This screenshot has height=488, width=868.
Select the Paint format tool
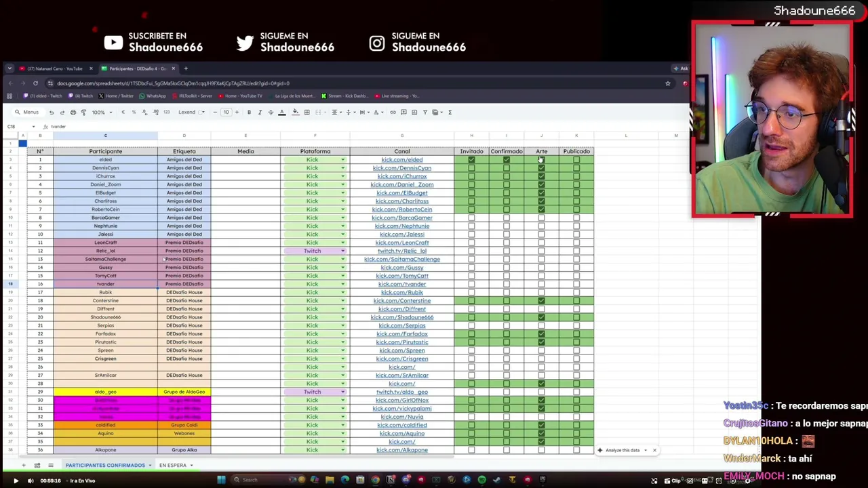[x=83, y=113]
